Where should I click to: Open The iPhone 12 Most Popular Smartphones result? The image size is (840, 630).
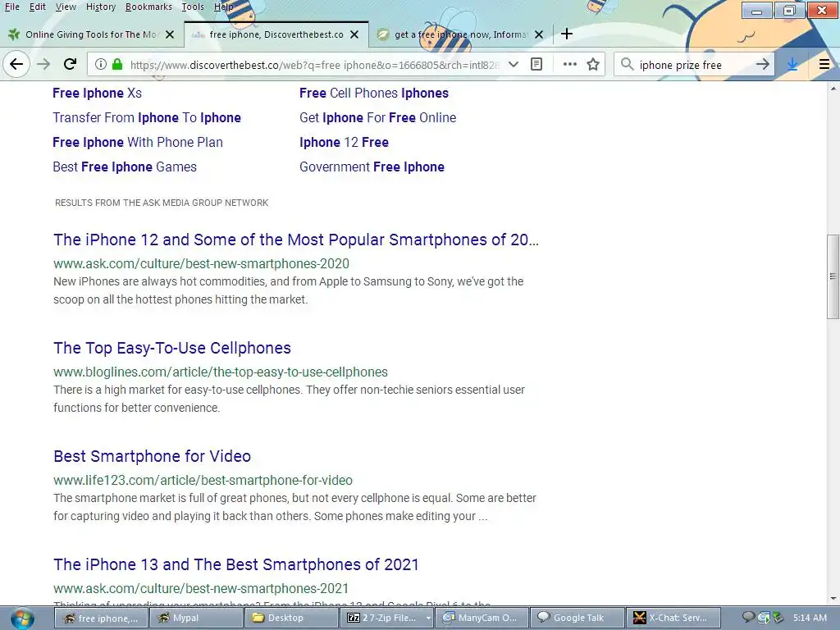296,240
